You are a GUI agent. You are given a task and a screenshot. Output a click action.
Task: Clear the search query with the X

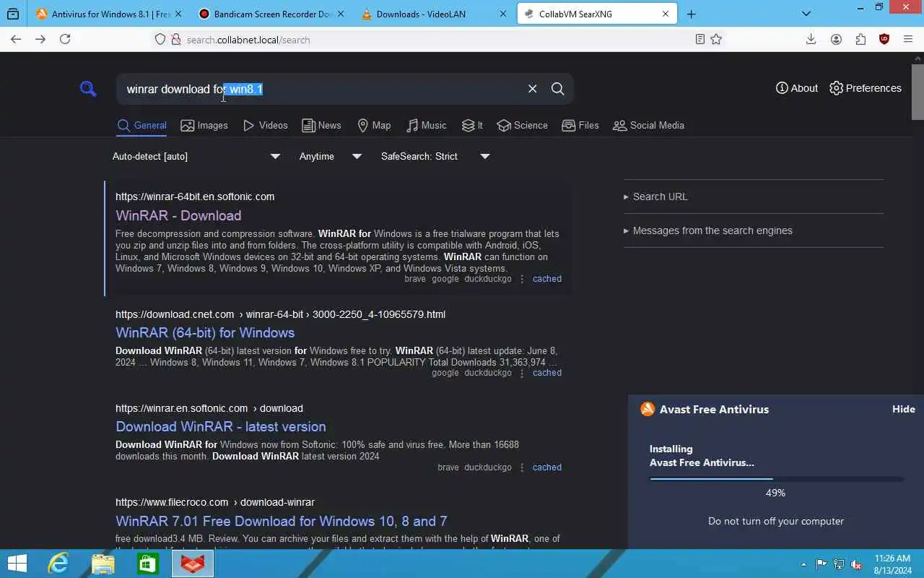[532, 88]
